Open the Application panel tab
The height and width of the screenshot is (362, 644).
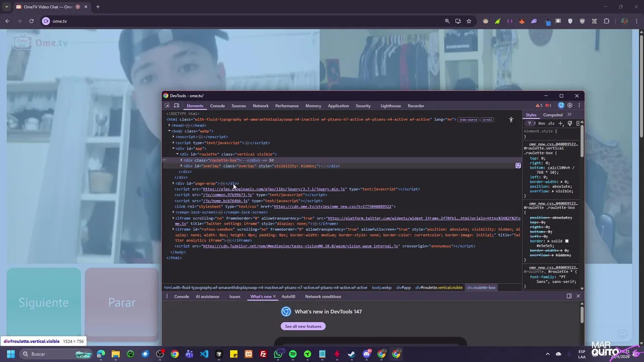(x=338, y=106)
